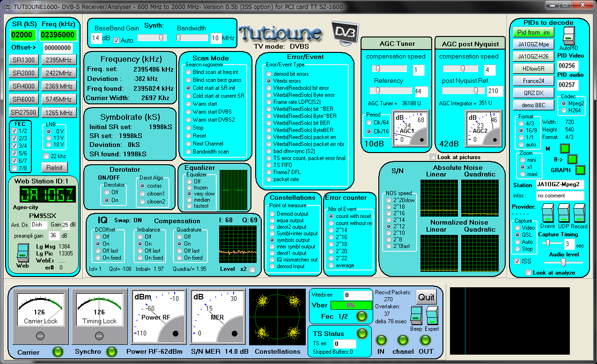Click the PID Video input field
This screenshot has width=597, height=364.
(x=568, y=66)
